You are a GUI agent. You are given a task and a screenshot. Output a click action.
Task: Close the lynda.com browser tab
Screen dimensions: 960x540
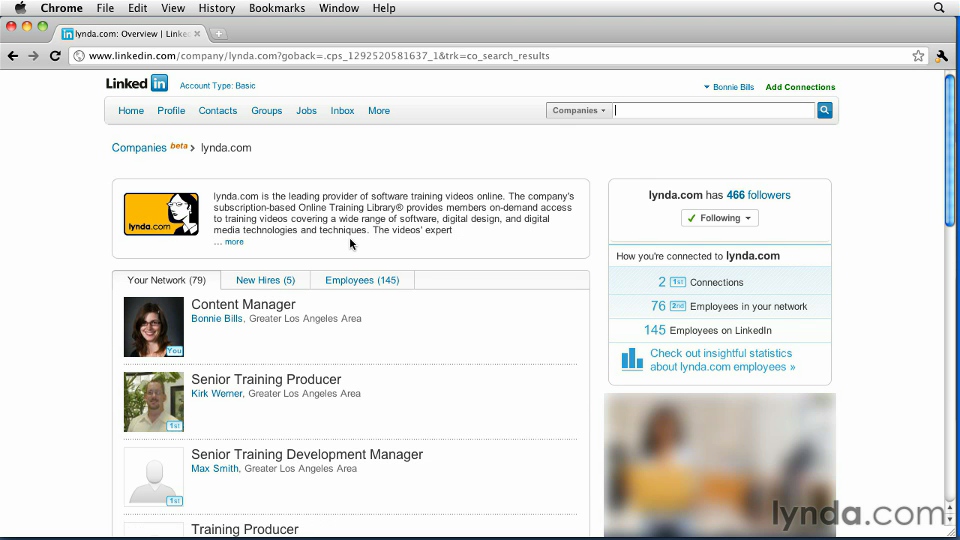coord(197,34)
